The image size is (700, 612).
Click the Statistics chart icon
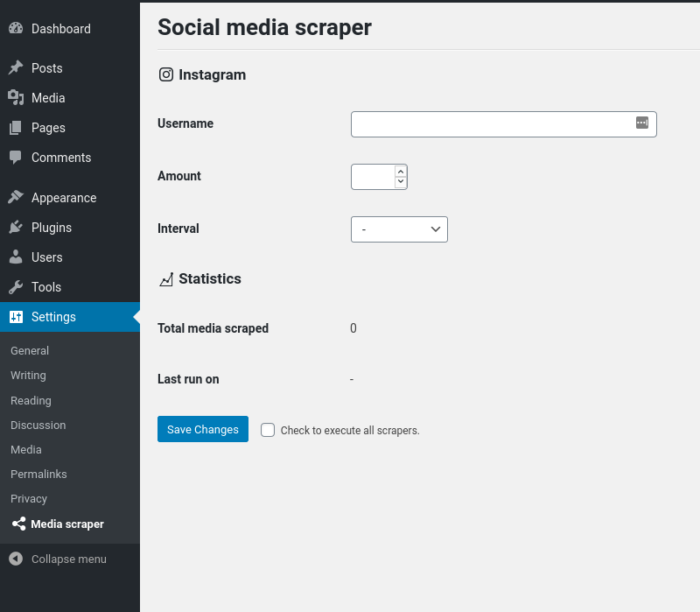coord(166,279)
